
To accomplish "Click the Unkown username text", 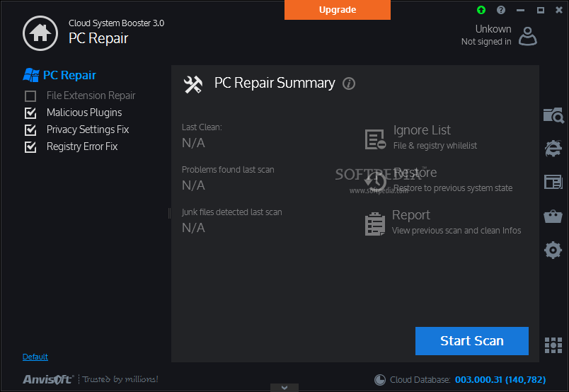I will [493, 29].
